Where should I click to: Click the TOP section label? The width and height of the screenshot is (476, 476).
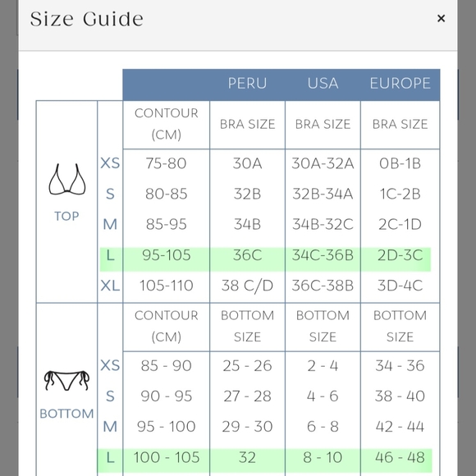(x=66, y=216)
